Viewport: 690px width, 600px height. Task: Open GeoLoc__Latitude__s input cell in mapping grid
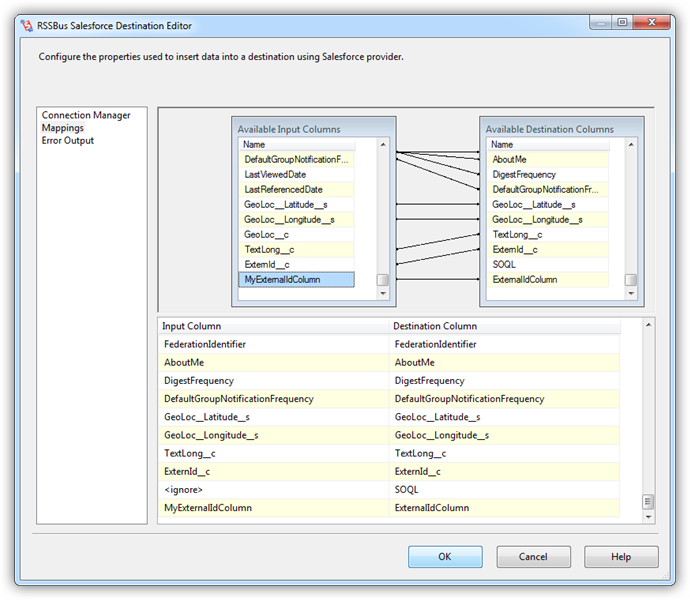(274, 417)
